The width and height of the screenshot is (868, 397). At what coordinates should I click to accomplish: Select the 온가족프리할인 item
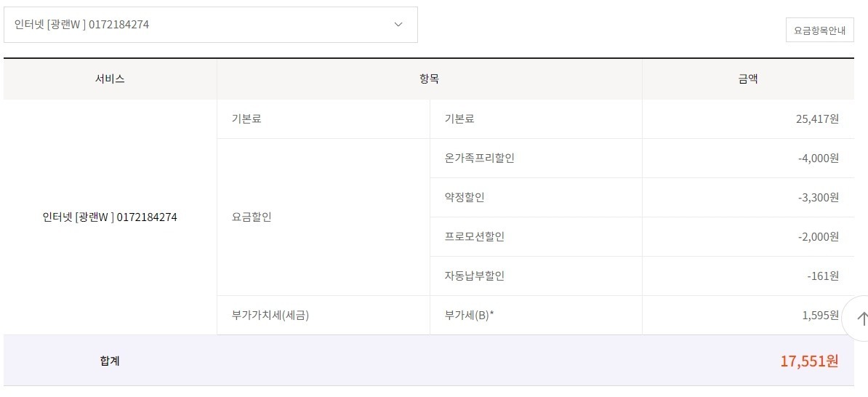(479, 158)
